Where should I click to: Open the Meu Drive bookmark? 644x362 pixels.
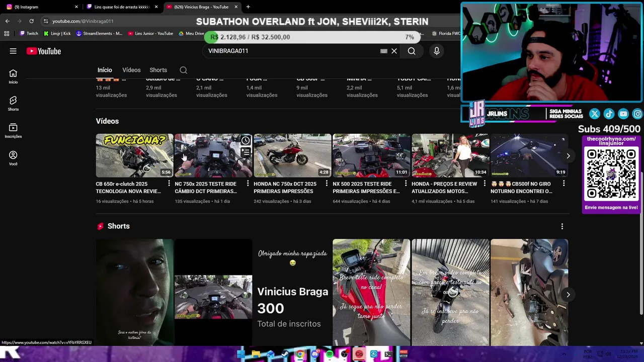pyautogui.click(x=191, y=33)
